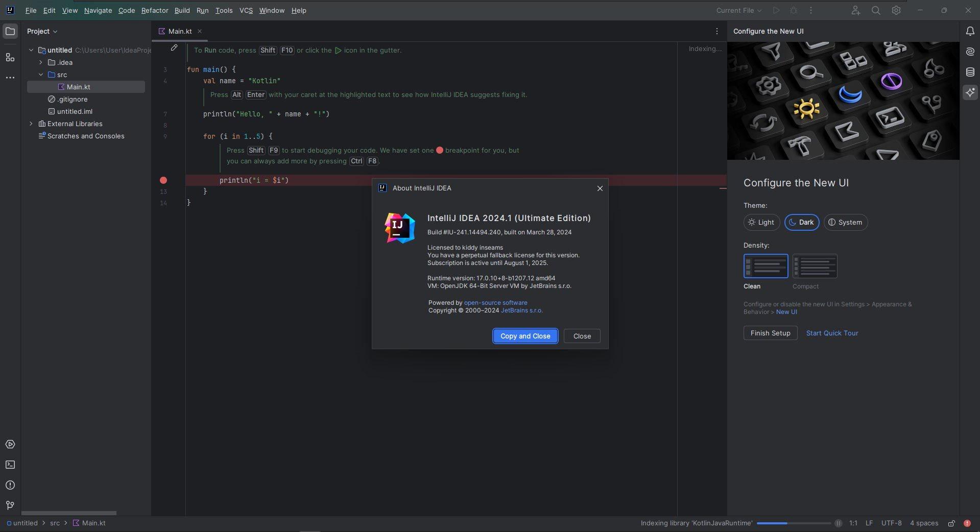The width and height of the screenshot is (980, 532).
Task: Expand the .idea folder
Action: tap(41, 62)
